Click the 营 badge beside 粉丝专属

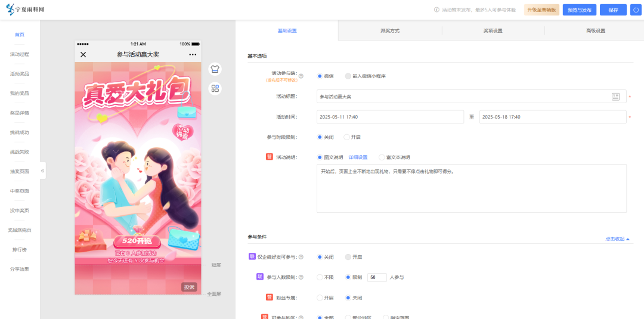(270, 298)
